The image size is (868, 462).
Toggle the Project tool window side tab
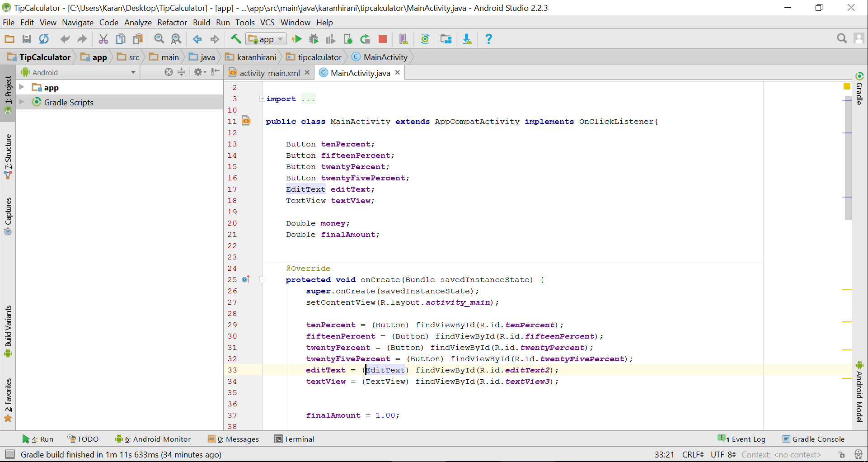point(8,94)
